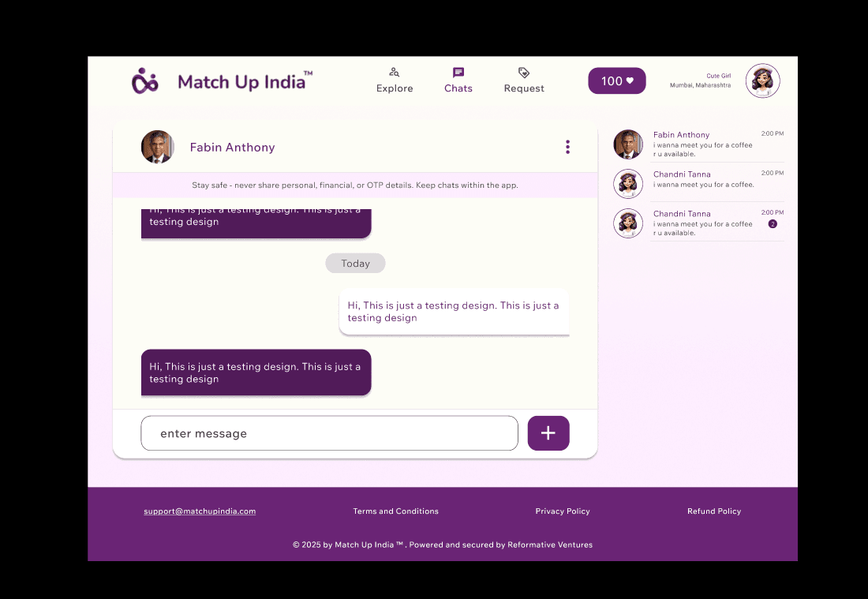Viewport: 868px width, 599px height.
Task: Click the Chats speech bubble icon
Action: tap(458, 73)
